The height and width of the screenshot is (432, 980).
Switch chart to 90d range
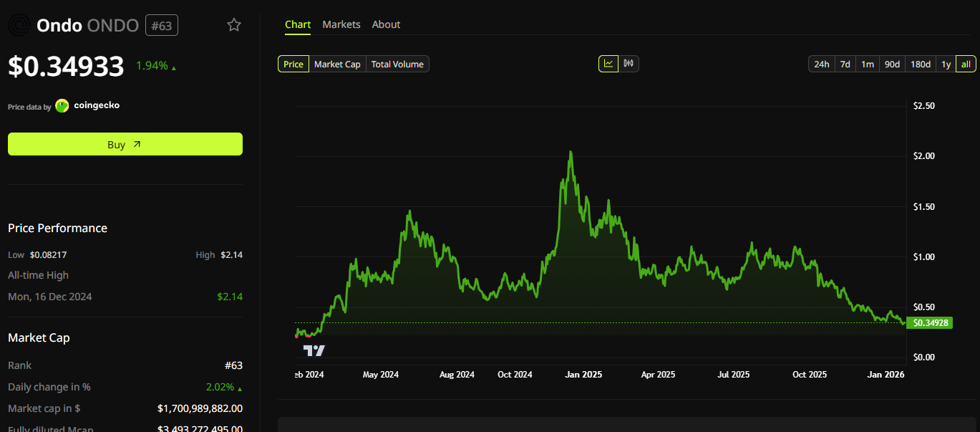click(x=891, y=64)
